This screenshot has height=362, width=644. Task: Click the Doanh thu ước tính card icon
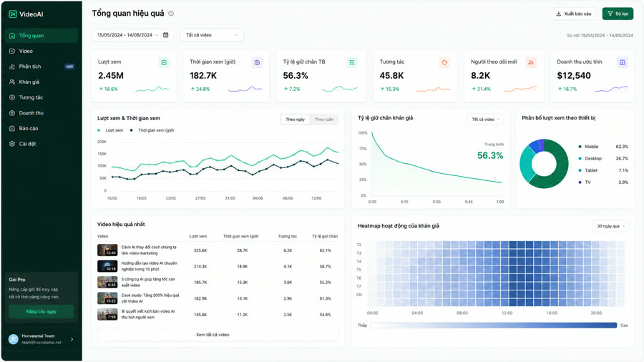coord(623,62)
